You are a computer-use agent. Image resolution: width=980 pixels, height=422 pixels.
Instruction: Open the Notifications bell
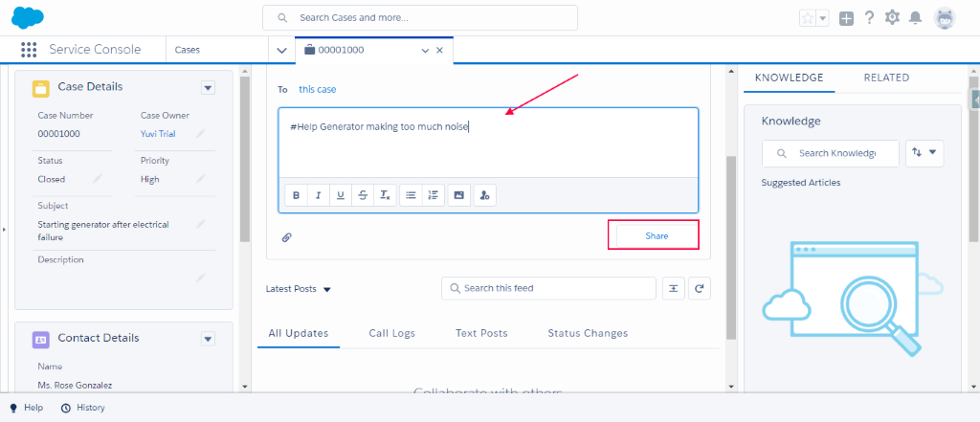coord(915,17)
